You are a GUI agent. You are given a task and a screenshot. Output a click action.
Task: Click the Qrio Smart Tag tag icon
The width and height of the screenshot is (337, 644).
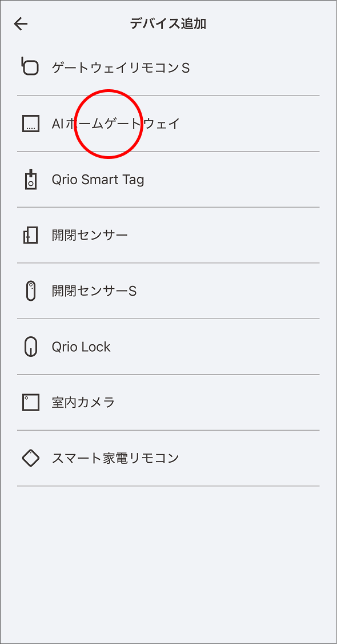[x=30, y=179]
